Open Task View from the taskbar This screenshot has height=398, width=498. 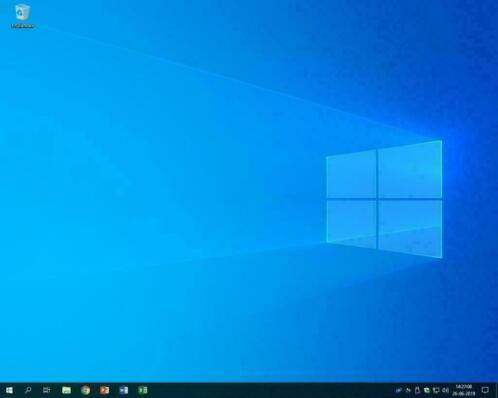[47, 390]
